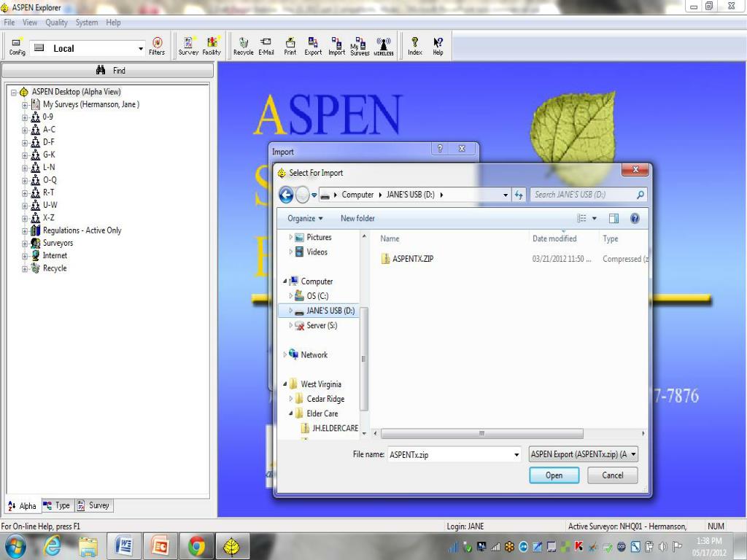The image size is (747, 560).
Task: Toggle the preview pane icon
Action: pyautogui.click(x=614, y=219)
